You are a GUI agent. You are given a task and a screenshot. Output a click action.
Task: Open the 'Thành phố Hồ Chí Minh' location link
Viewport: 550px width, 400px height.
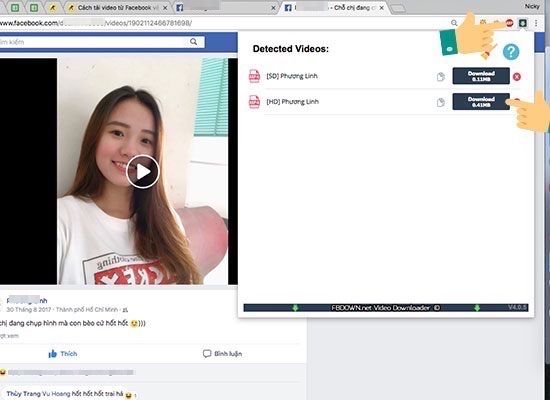(87, 309)
